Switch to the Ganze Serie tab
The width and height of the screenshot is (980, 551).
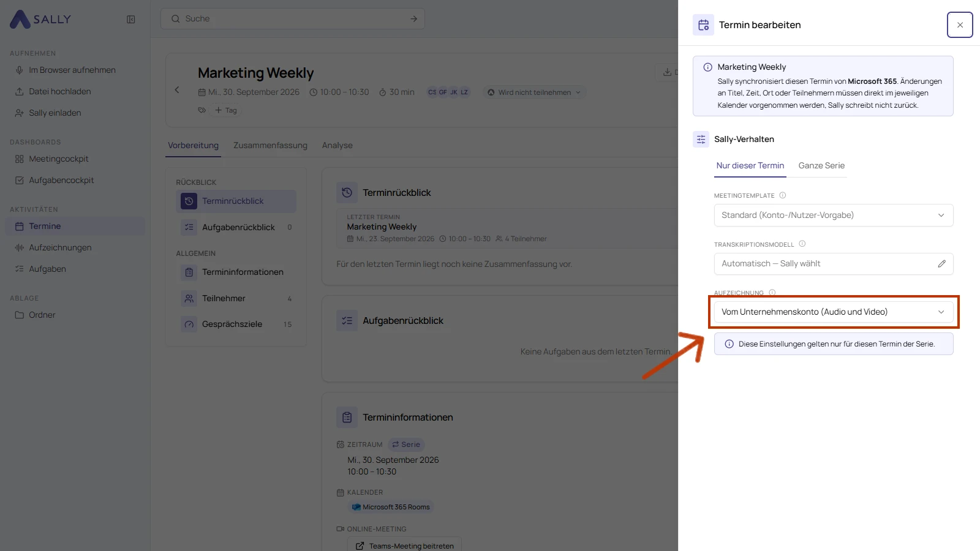(821, 166)
